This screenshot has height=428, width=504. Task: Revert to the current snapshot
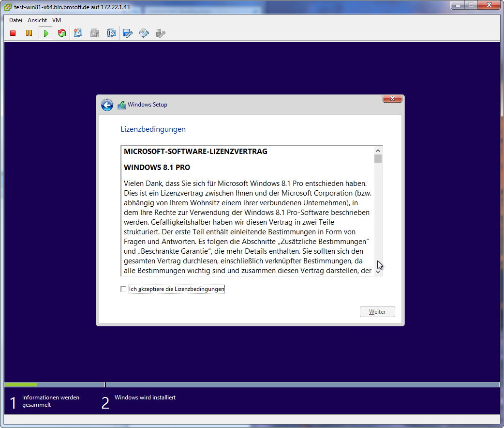tap(95, 33)
